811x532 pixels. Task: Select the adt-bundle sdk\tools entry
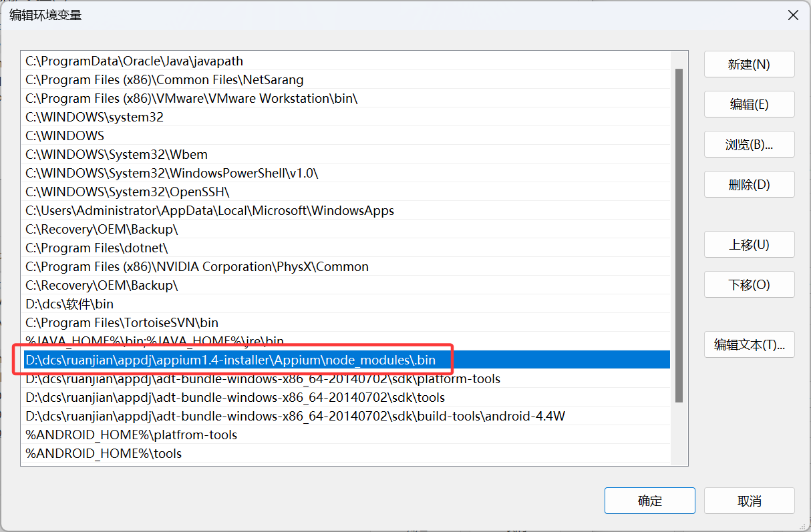(x=345, y=397)
